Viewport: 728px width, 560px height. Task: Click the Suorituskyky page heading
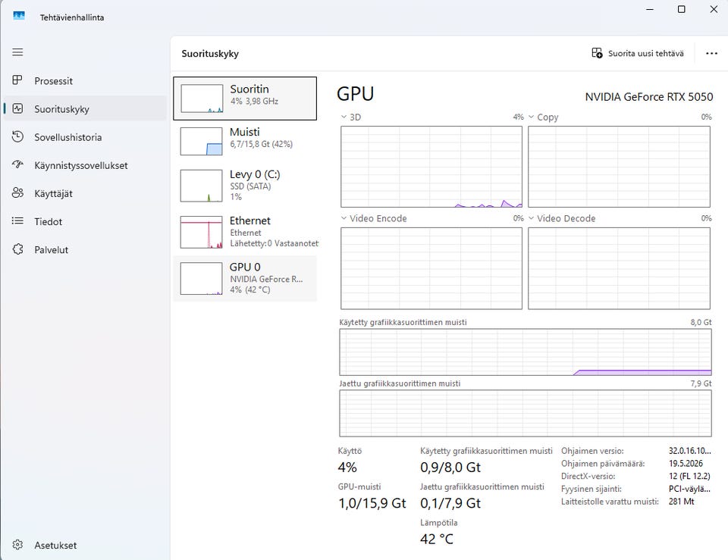[x=210, y=53]
